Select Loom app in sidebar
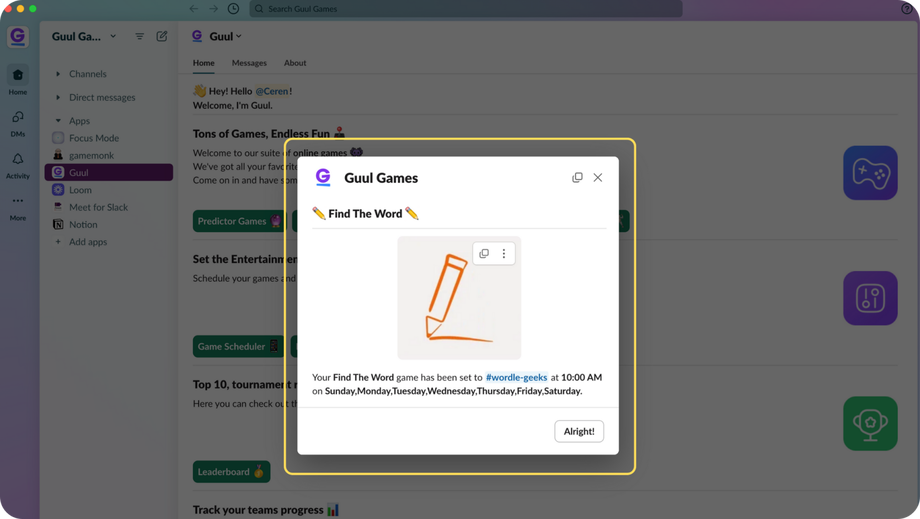920x519 pixels. (109, 190)
